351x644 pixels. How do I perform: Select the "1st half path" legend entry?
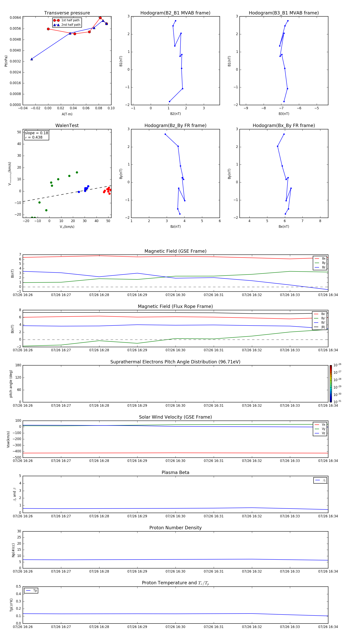point(66,20)
